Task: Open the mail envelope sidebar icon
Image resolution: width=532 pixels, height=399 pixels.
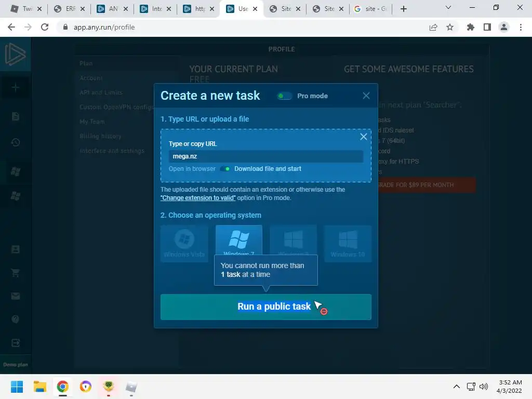Action: tap(15, 296)
